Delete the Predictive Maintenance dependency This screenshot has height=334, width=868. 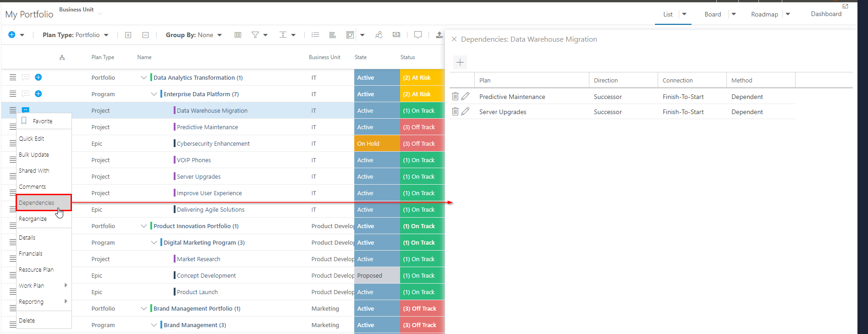(455, 96)
